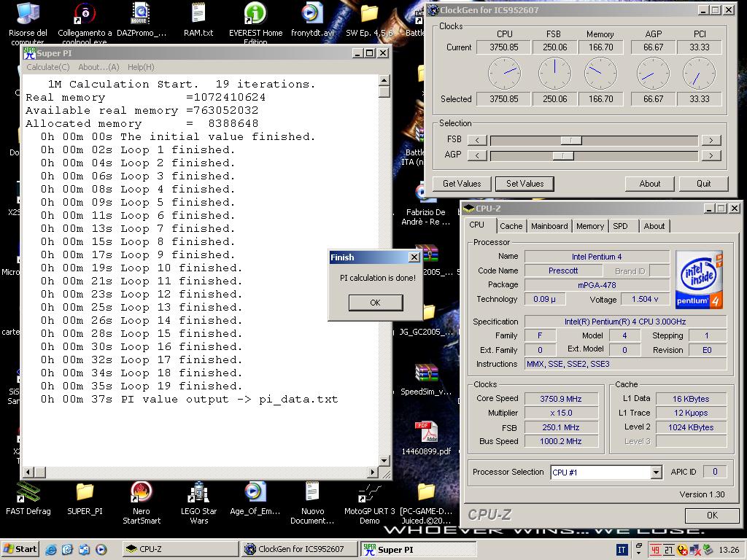Click the Selected CPU value 3750.85 field
Image resolution: width=747 pixels, height=560 pixels.
(503, 99)
